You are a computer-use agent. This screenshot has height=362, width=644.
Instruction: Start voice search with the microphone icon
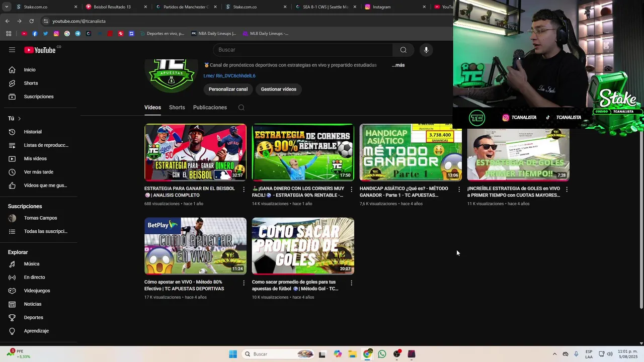426,50
